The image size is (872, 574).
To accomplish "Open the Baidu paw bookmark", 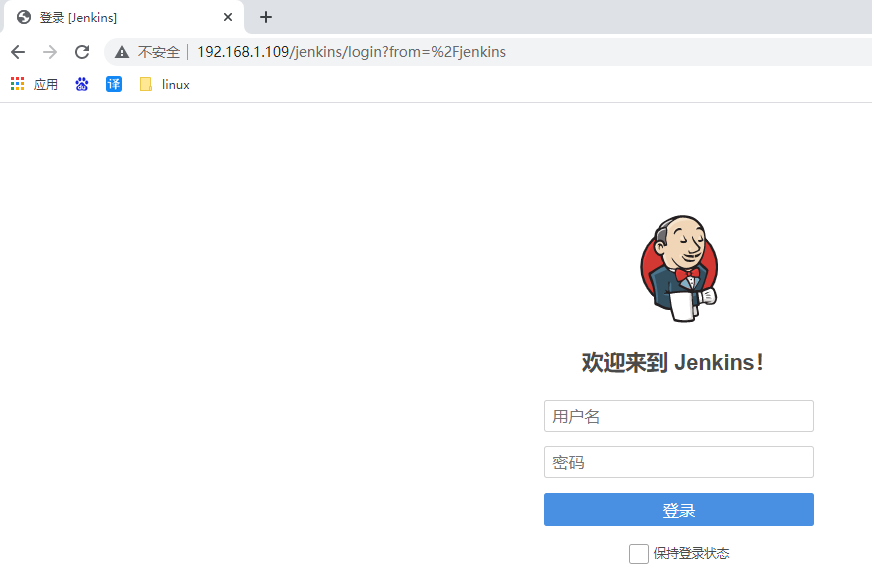I will click(x=82, y=84).
